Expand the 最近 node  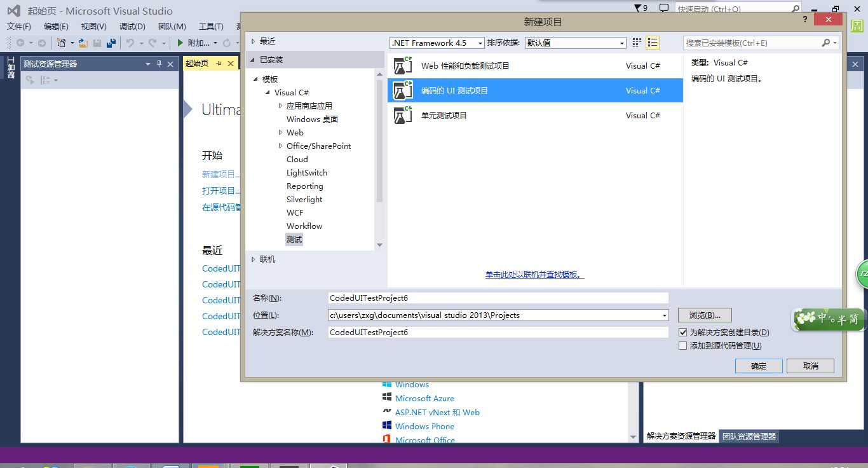coord(254,41)
